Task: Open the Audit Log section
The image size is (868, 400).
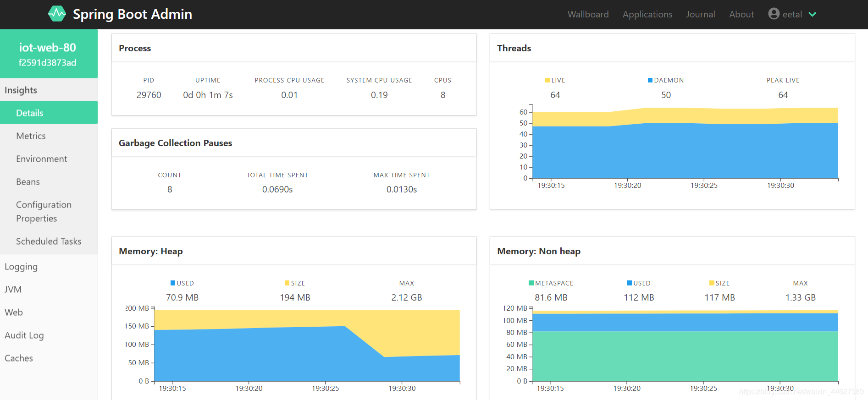Action: pos(49,335)
